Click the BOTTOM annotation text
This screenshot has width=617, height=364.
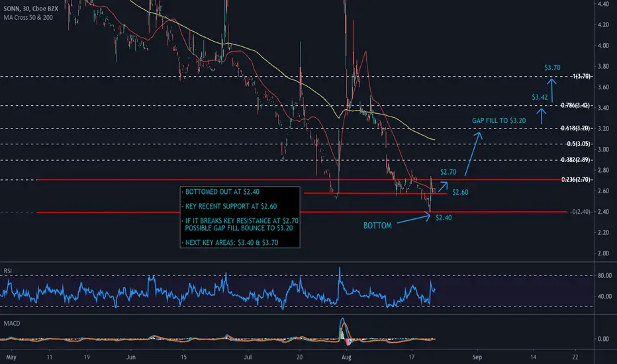[377, 226]
